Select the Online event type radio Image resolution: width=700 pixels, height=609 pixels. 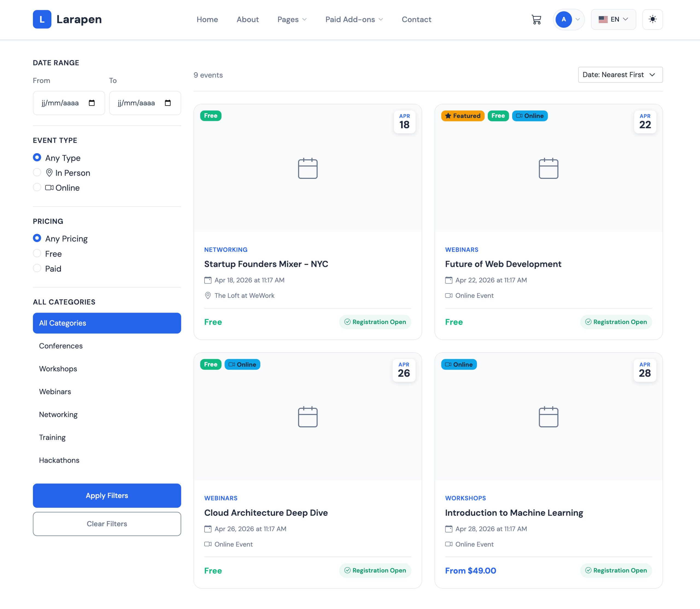(37, 188)
